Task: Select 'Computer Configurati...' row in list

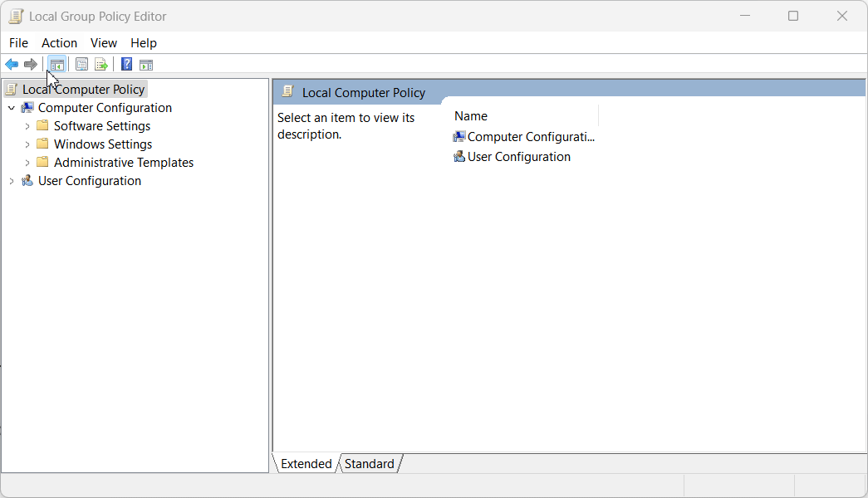Action: pos(523,136)
